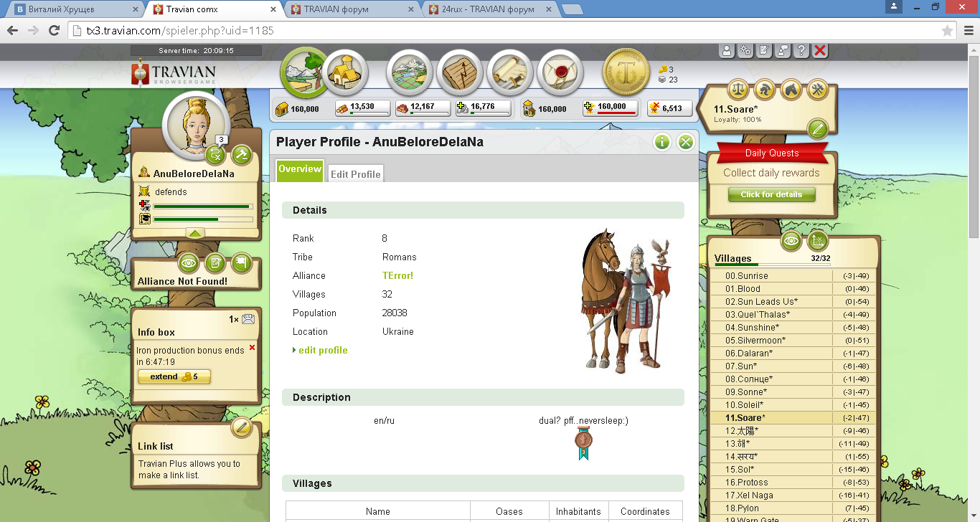
Task: Open the player profile icon in top bar
Action: [727, 51]
